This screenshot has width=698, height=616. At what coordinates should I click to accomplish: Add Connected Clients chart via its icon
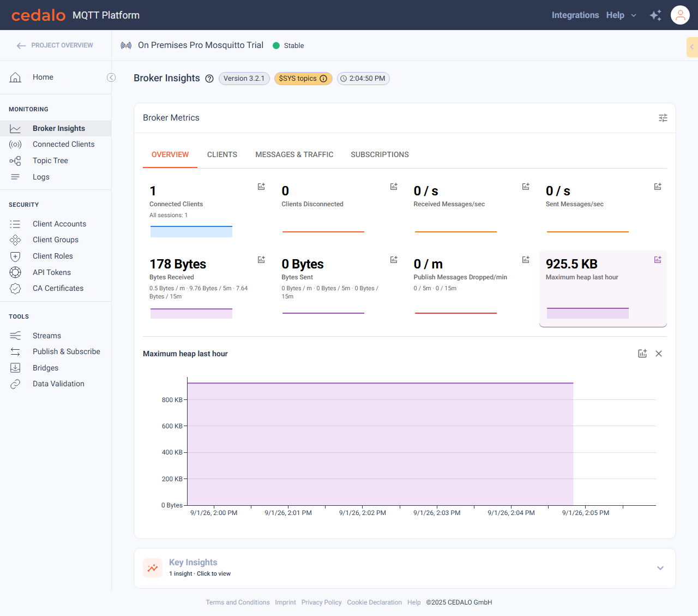coord(261,187)
